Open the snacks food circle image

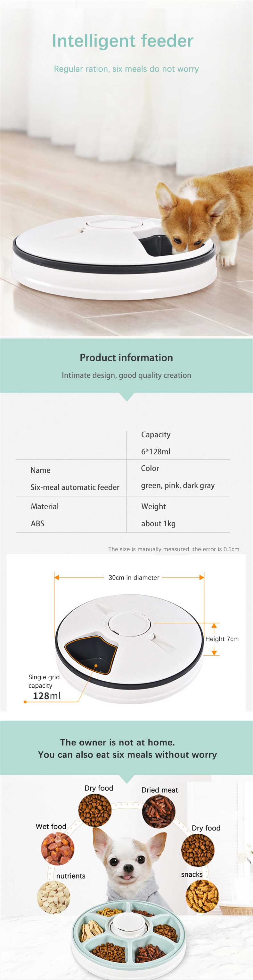click(202, 896)
